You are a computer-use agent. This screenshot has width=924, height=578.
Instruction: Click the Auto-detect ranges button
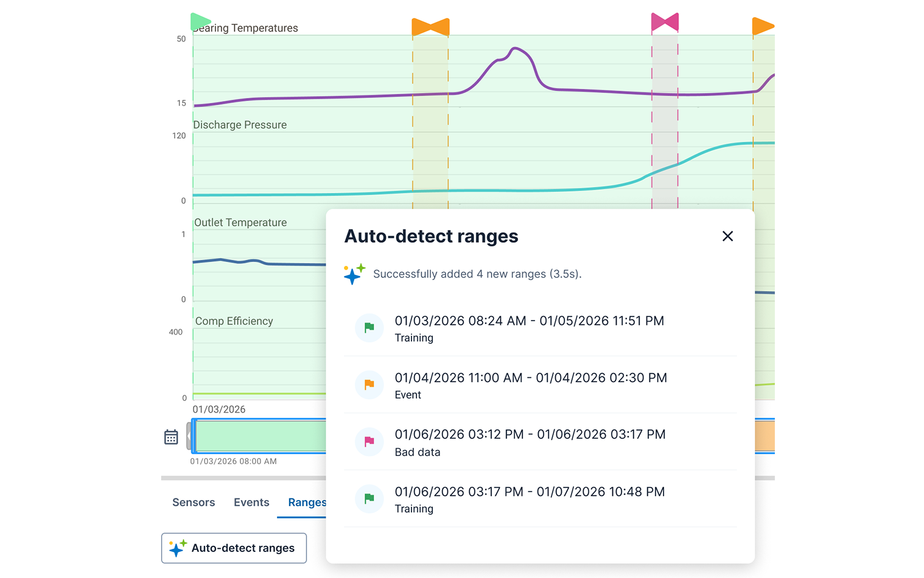coord(234,548)
